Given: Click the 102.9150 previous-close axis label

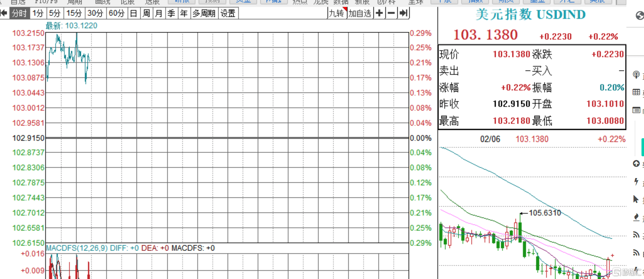Looking at the screenshot, I should pyautogui.click(x=28, y=138).
